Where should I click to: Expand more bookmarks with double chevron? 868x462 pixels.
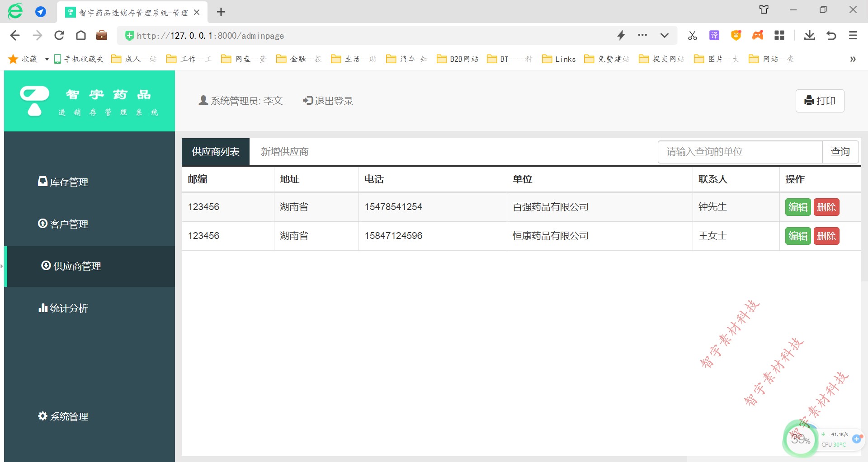click(853, 59)
